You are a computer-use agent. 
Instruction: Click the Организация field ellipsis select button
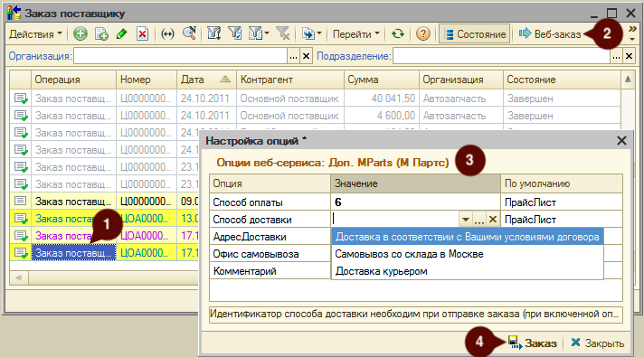293,56
